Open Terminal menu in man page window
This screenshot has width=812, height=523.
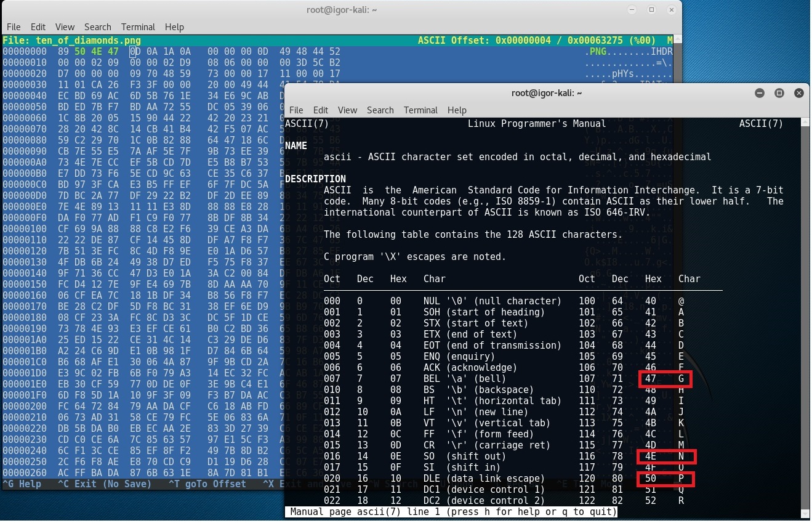click(420, 110)
